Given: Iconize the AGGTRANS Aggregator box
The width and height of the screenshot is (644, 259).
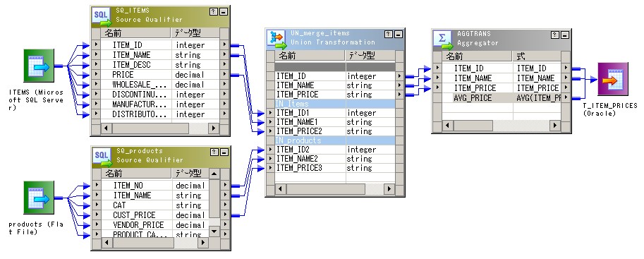Looking at the screenshot, I should [x=565, y=35].
